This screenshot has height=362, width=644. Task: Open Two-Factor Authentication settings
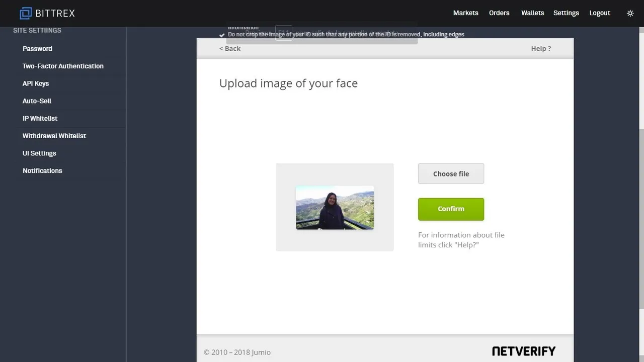[63, 66]
